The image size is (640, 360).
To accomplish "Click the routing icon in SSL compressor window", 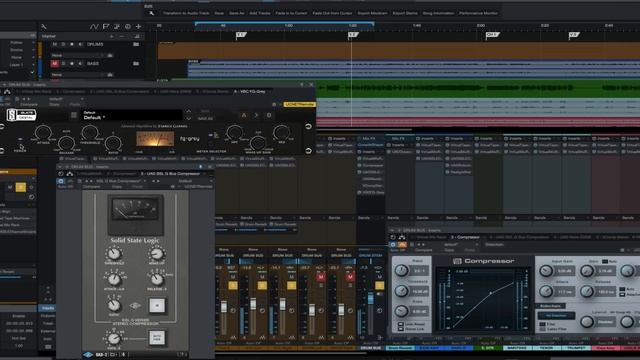I will [x=70, y=174].
